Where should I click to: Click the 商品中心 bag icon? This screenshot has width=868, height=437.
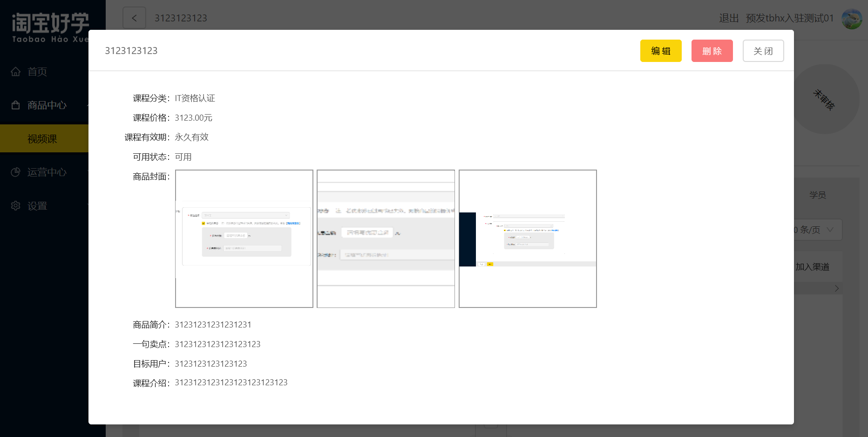point(16,105)
